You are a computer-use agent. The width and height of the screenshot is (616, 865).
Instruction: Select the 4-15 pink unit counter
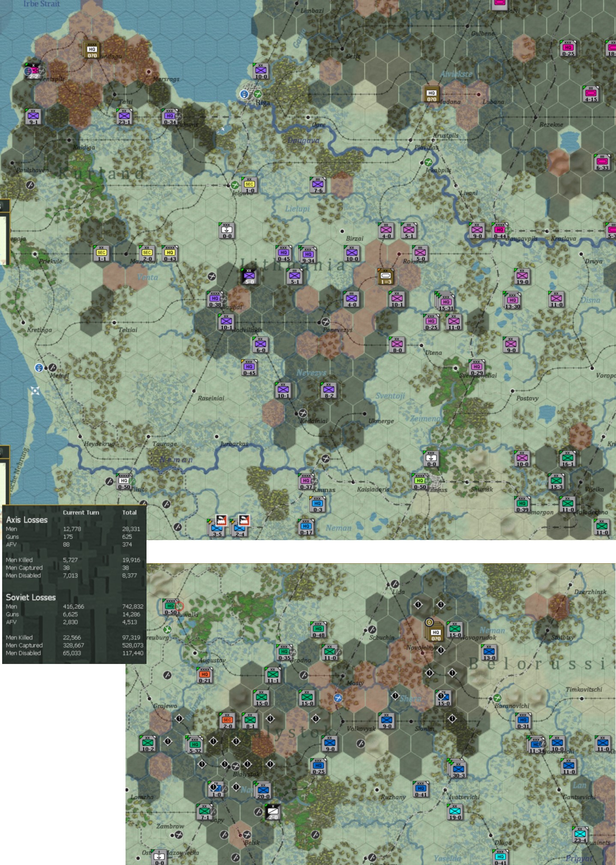pyautogui.click(x=591, y=94)
